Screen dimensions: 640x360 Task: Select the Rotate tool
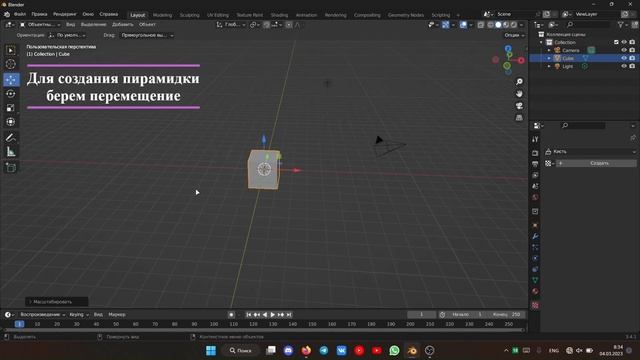11,94
